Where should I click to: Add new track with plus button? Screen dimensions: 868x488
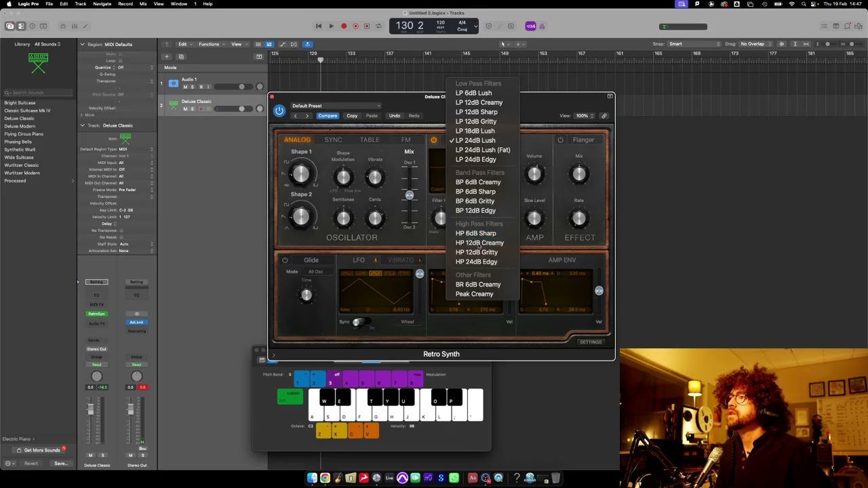(167, 56)
